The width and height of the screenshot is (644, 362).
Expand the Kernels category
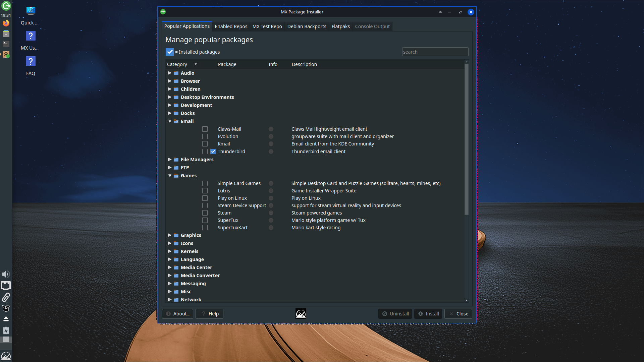(170, 251)
